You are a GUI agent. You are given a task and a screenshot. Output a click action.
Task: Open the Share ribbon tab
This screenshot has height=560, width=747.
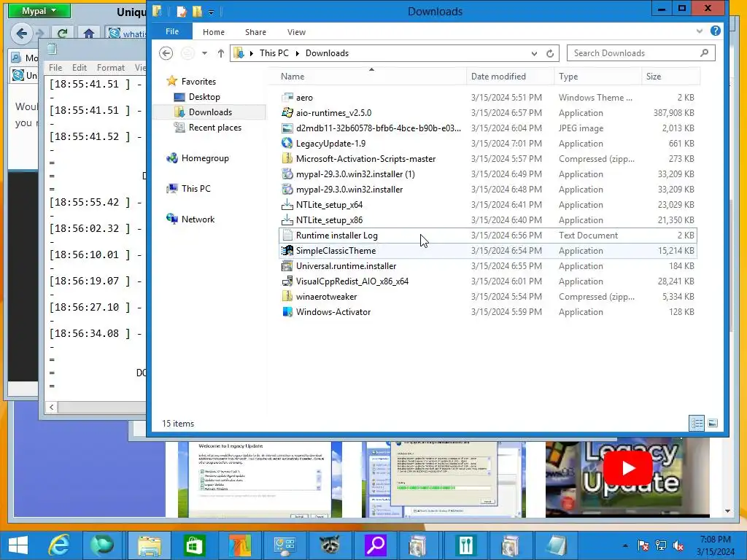(255, 32)
